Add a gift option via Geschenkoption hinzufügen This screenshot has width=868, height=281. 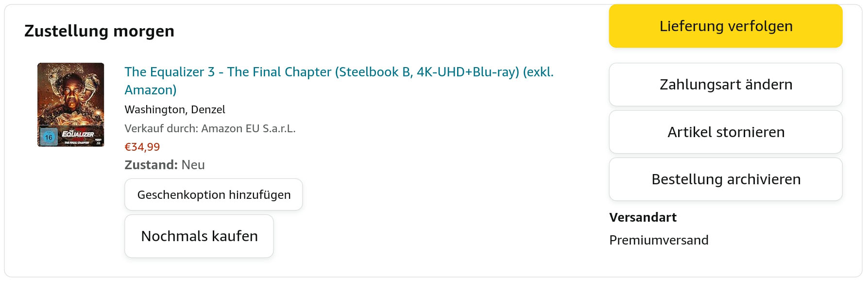pos(214,195)
